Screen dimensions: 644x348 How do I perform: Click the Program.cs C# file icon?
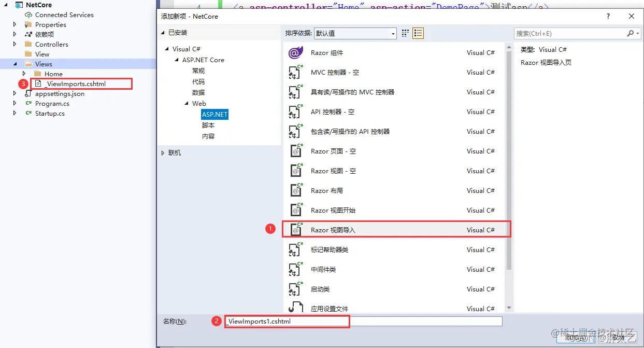pyautogui.click(x=28, y=103)
